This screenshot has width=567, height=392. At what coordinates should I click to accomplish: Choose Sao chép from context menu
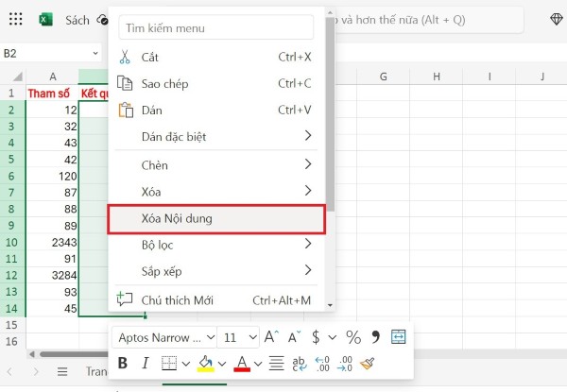pyautogui.click(x=215, y=83)
